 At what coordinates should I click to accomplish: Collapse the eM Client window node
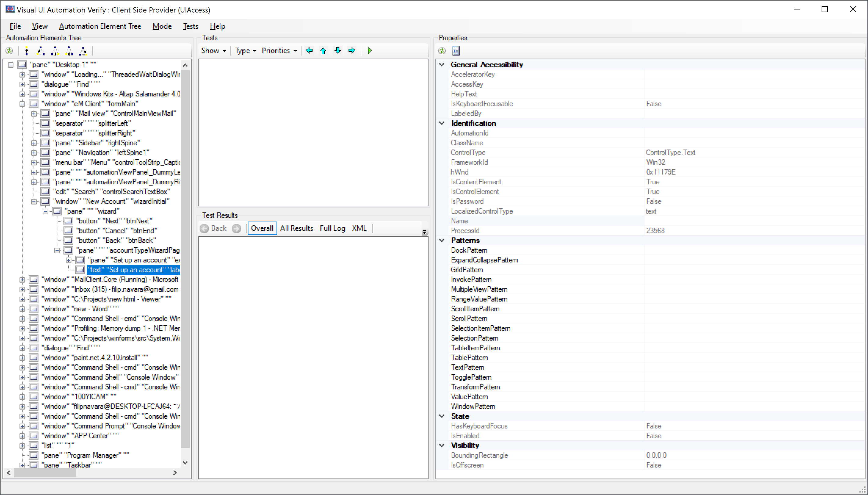point(22,104)
